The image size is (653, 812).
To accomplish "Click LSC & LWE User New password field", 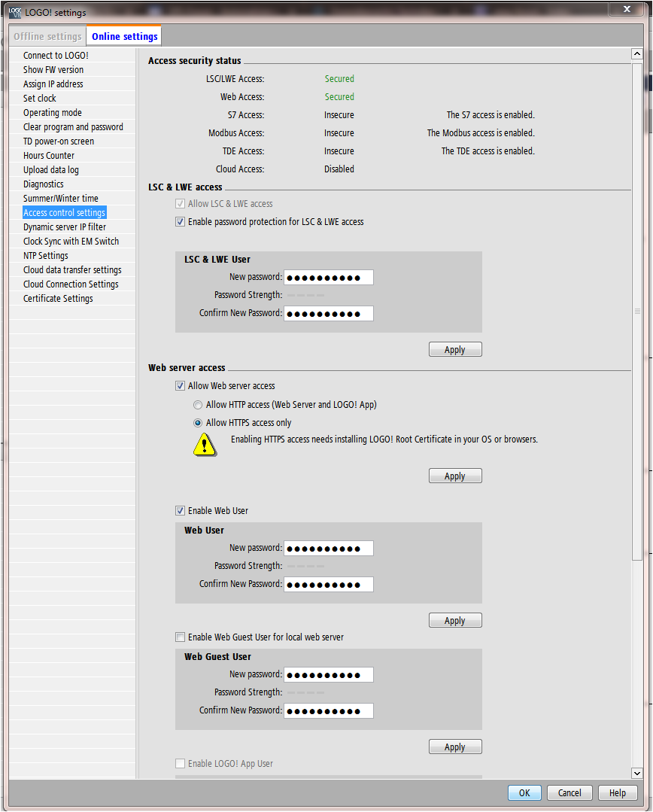I will coord(328,278).
